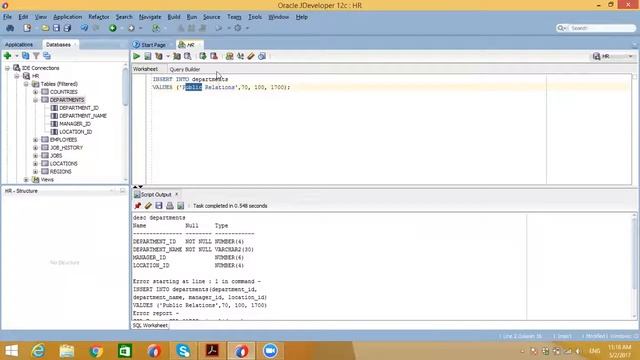Collapse the Tables (Filtered) node

[26, 84]
